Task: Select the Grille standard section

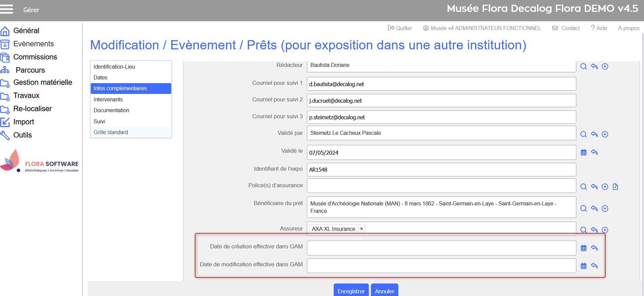Action: click(x=111, y=132)
